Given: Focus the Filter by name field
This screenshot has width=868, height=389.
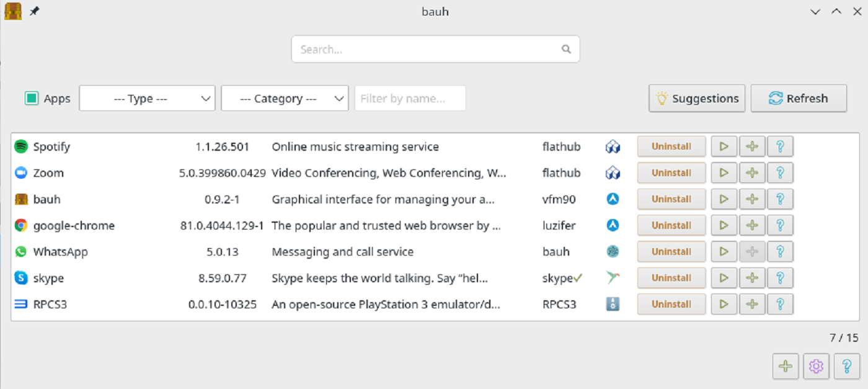Looking at the screenshot, I should point(410,99).
